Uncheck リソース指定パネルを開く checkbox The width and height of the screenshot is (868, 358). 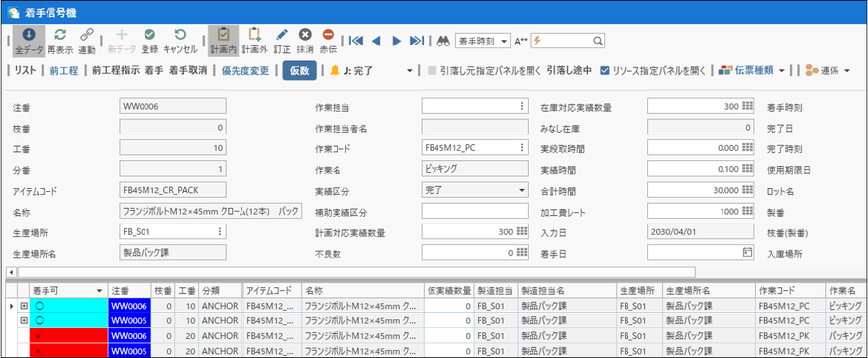pyautogui.click(x=605, y=70)
